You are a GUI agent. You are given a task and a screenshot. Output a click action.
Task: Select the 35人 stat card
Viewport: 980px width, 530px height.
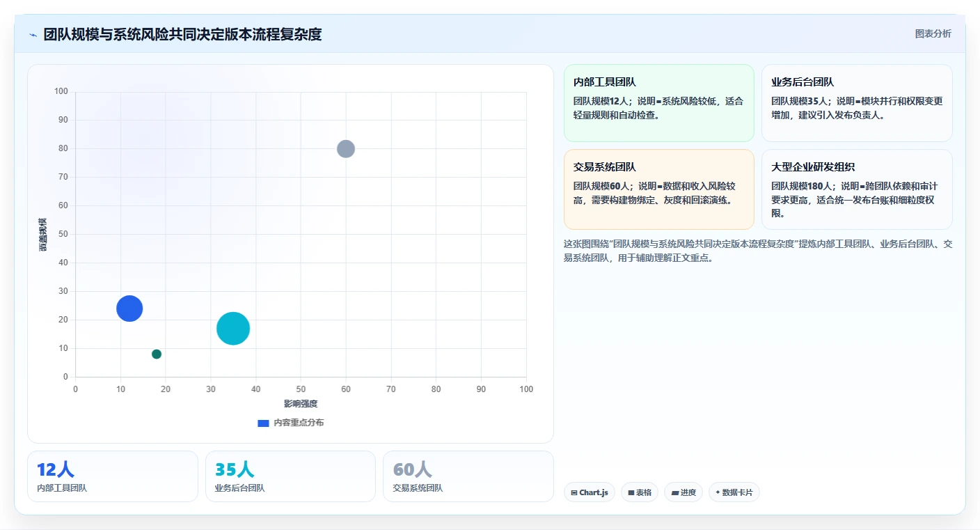pos(290,476)
